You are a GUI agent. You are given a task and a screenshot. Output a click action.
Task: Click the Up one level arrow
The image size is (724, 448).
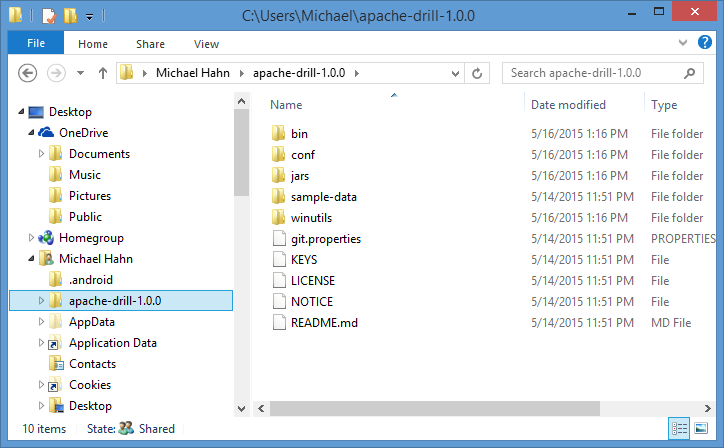click(x=102, y=73)
